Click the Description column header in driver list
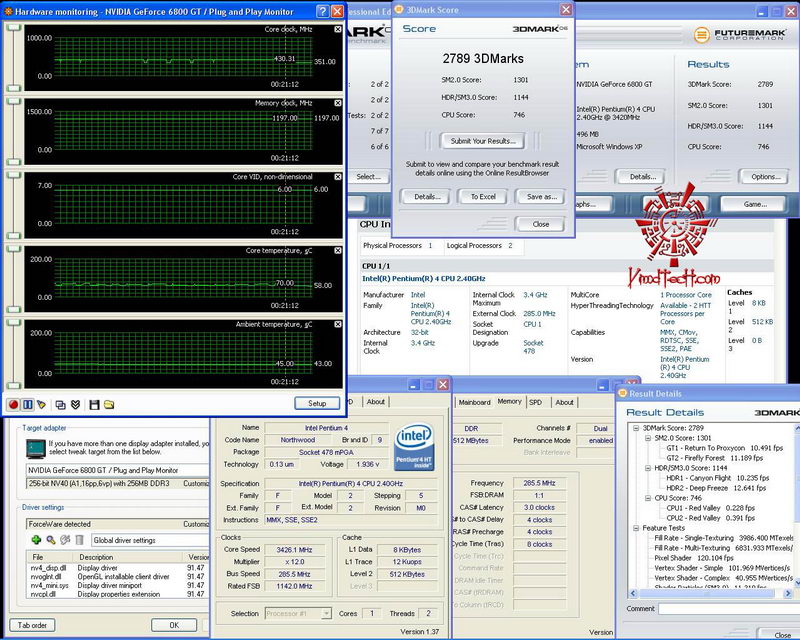Image resolution: width=800 pixels, height=640 pixels. point(128,557)
